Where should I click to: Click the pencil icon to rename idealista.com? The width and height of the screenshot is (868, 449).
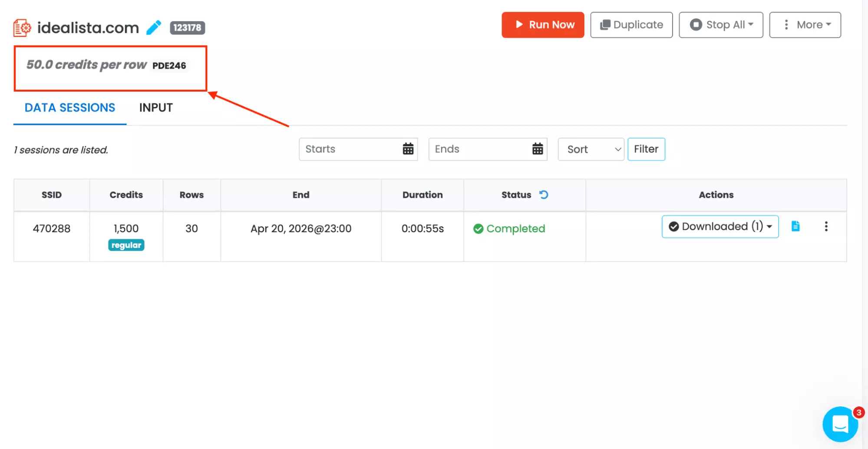pyautogui.click(x=153, y=27)
